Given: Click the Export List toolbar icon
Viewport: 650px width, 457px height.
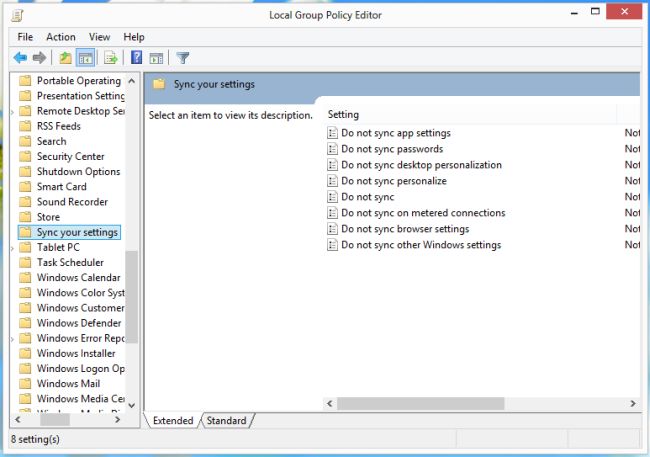Looking at the screenshot, I should [x=111, y=58].
